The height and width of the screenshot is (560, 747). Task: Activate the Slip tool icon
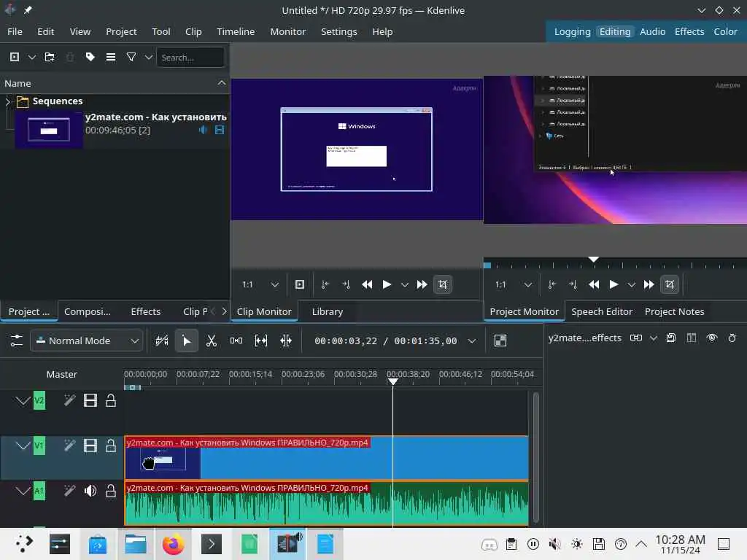(x=260, y=341)
